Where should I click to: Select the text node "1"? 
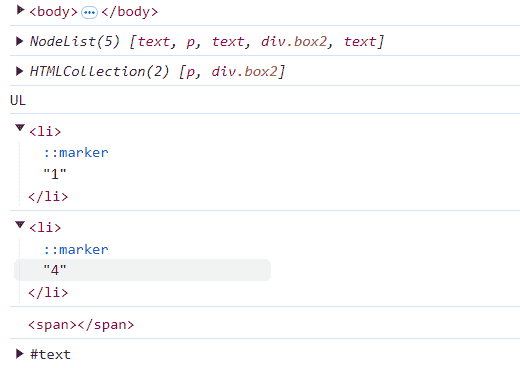55,174
